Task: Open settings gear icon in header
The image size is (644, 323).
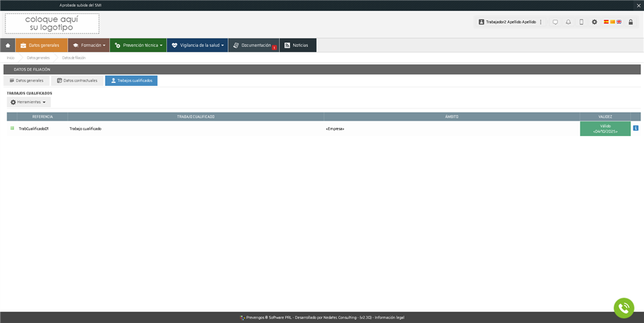Action: tap(594, 22)
